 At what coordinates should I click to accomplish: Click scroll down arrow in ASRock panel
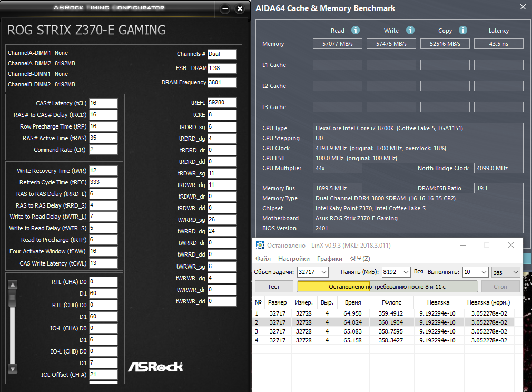pos(13,369)
